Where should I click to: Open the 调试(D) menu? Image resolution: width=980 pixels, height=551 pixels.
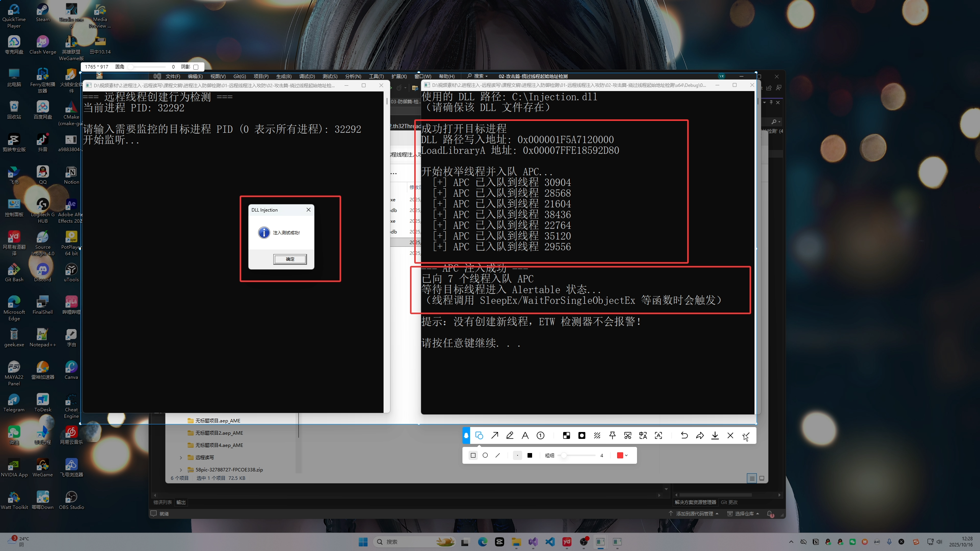pos(307,77)
